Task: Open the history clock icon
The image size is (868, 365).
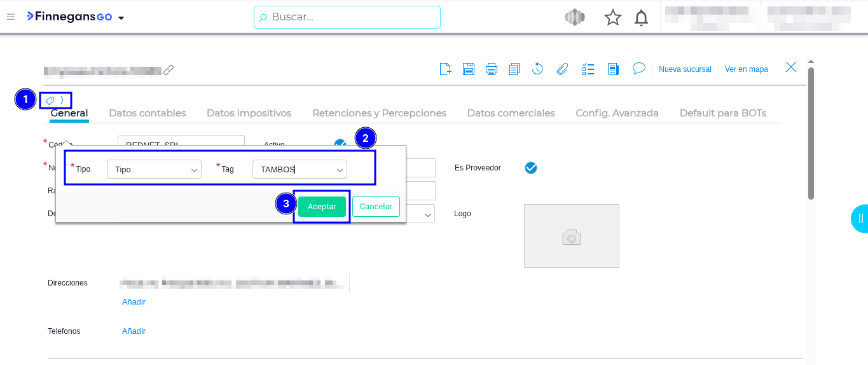Action: tap(537, 69)
